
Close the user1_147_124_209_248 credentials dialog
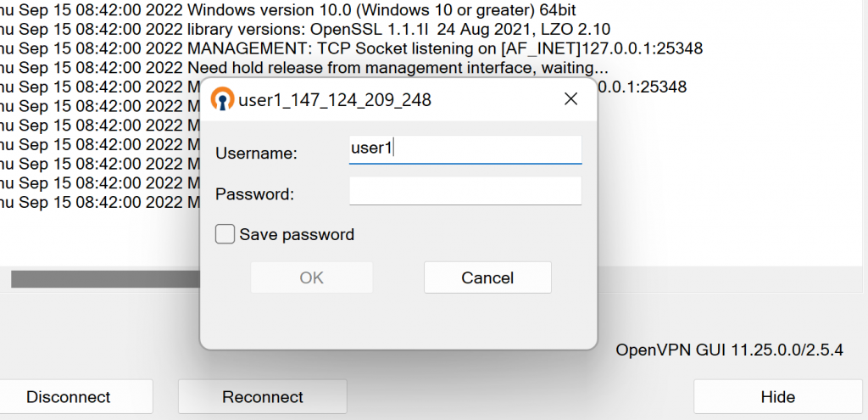pyautogui.click(x=570, y=98)
